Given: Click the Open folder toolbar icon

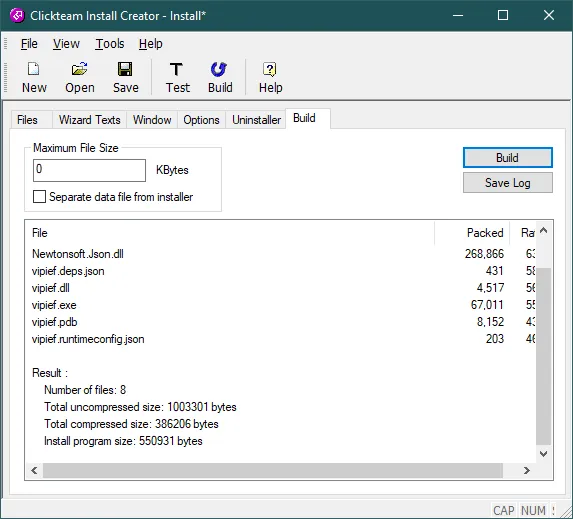Looking at the screenshot, I should [79, 69].
